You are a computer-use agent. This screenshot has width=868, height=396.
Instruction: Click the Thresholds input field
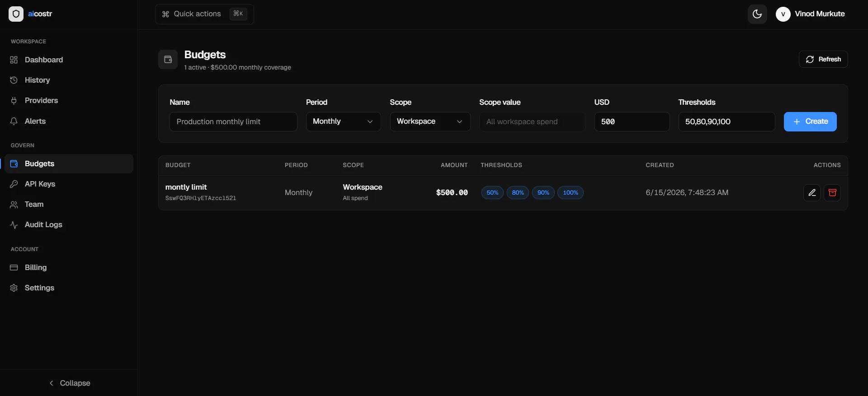click(726, 121)
